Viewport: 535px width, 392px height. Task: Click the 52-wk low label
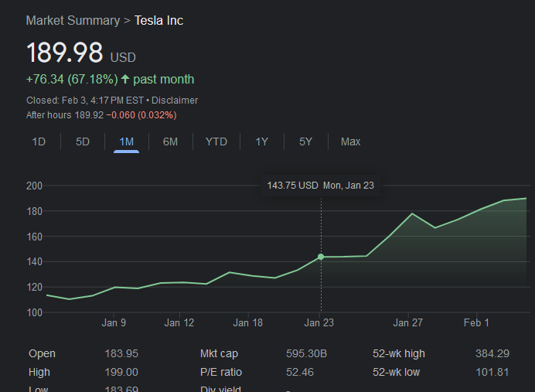coord(396,372)
